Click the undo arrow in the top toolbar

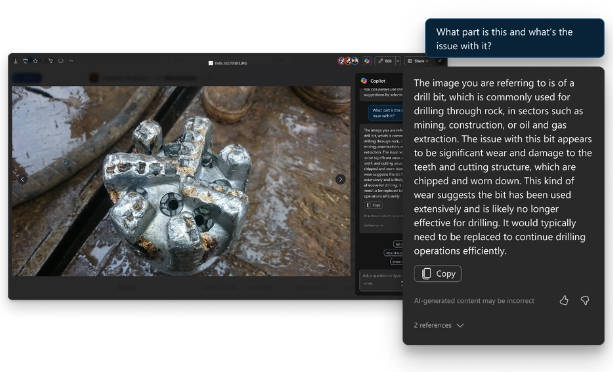click(x=50, y=61)
